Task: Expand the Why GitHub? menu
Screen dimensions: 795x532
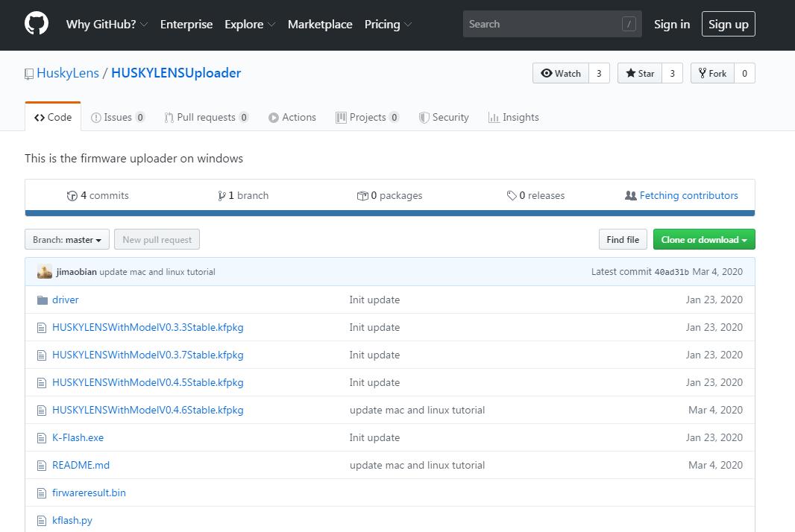Action: (107, 25)
